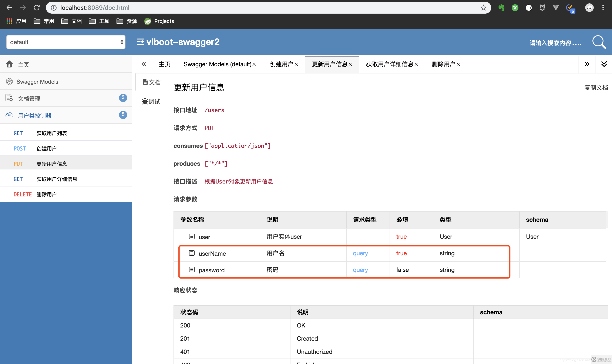612x364 pixels.
Task: Click the 复制文档 copy link
Action: coord(596,87)
